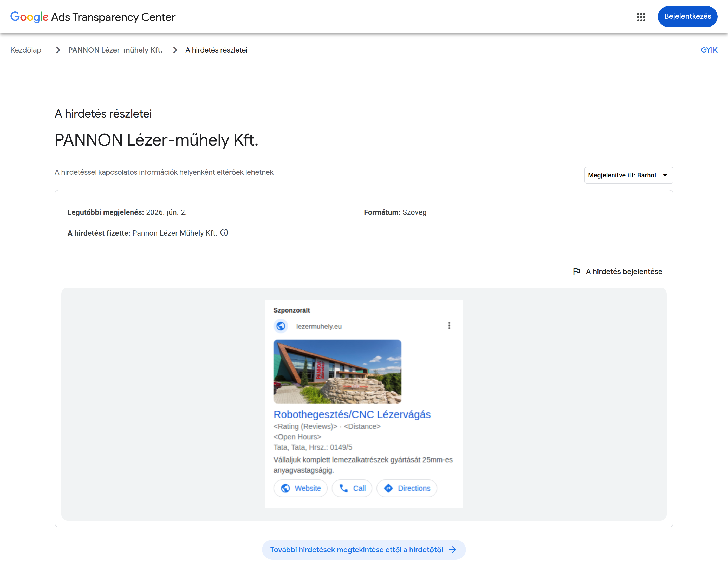Open the three-dot menu in the ad preview

(x=449, y=326)
